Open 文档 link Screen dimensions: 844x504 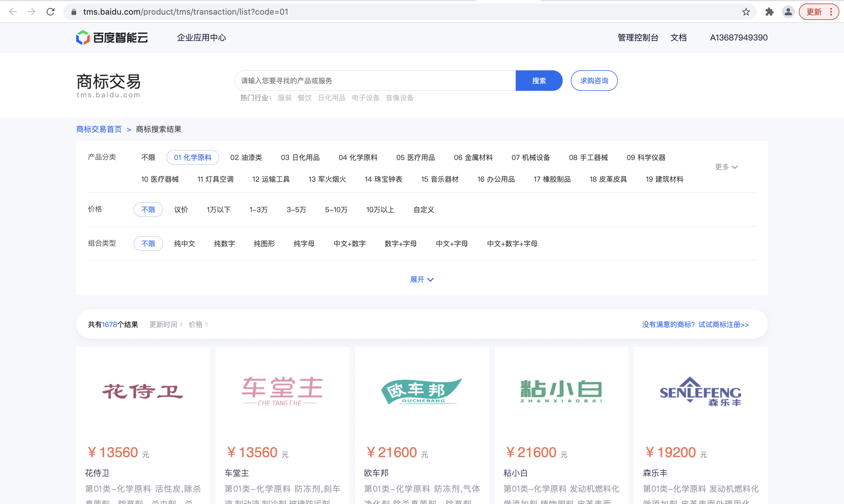tap(678, 37)
